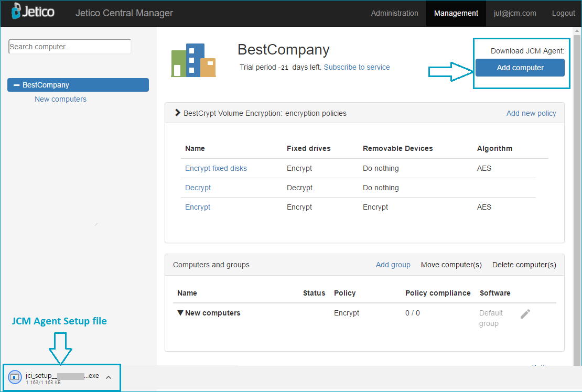Click Move computer(s) action

click(x=451, y=265)
